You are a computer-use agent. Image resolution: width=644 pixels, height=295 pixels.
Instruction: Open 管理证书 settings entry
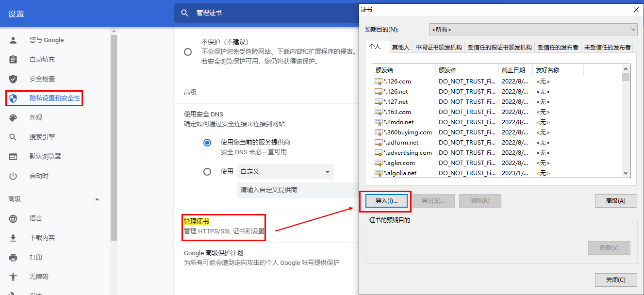(224, 227)
